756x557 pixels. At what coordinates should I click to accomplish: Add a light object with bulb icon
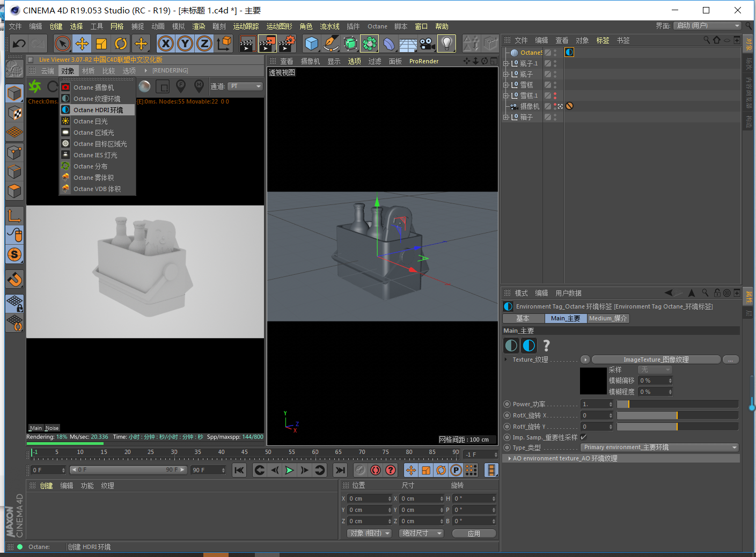446,43
